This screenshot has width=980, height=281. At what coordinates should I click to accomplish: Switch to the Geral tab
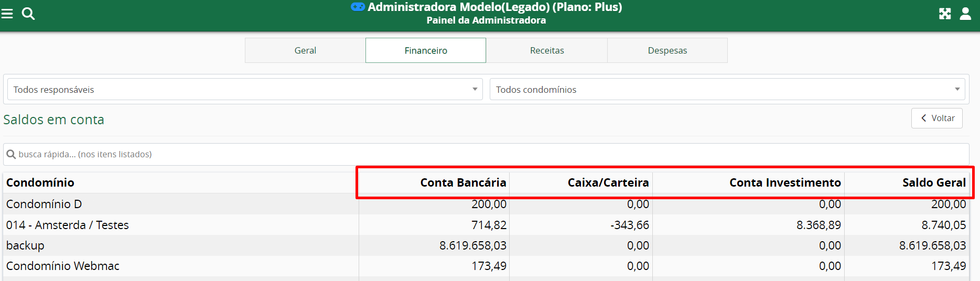[x=305, y=50]
